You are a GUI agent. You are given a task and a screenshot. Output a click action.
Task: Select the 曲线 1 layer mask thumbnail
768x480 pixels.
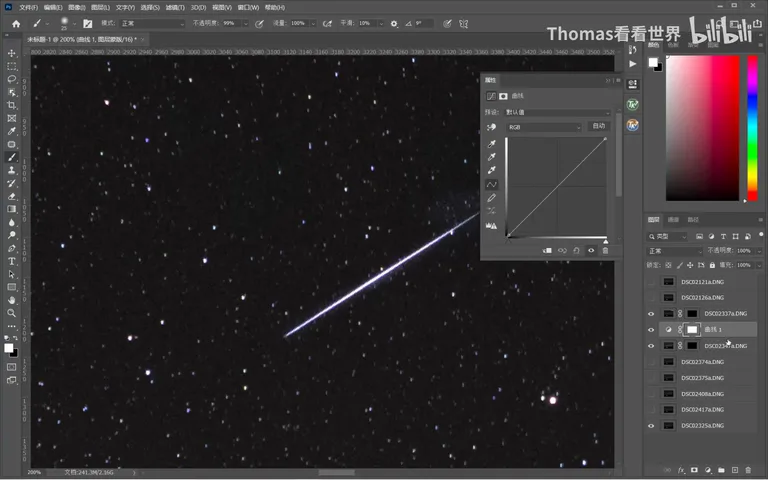click(x=692, y=330)
